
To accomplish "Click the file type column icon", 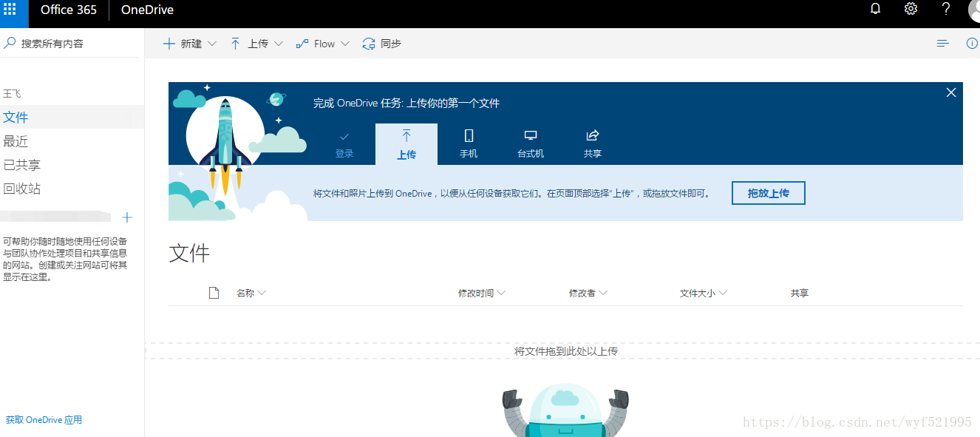I will point(214,293).
